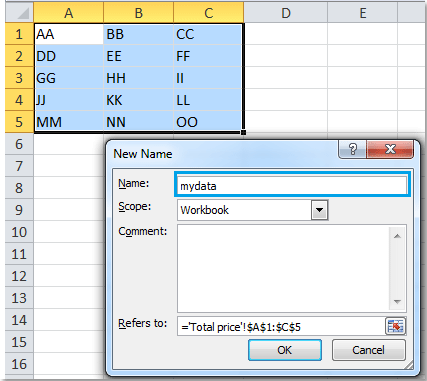The image size is (427, 381).
Task: Select column B header
Action: click(x=139, y=13)
